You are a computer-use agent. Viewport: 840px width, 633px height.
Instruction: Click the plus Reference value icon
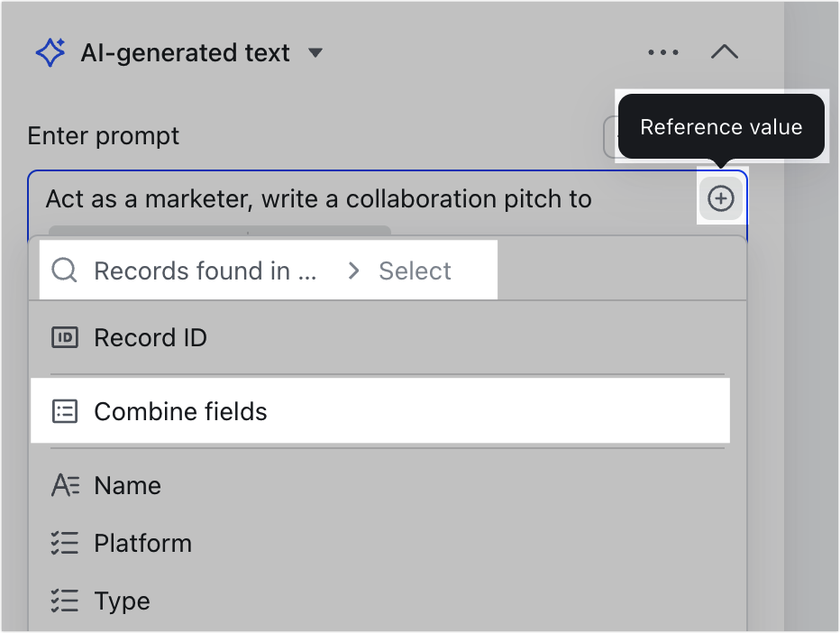(720, 198)
